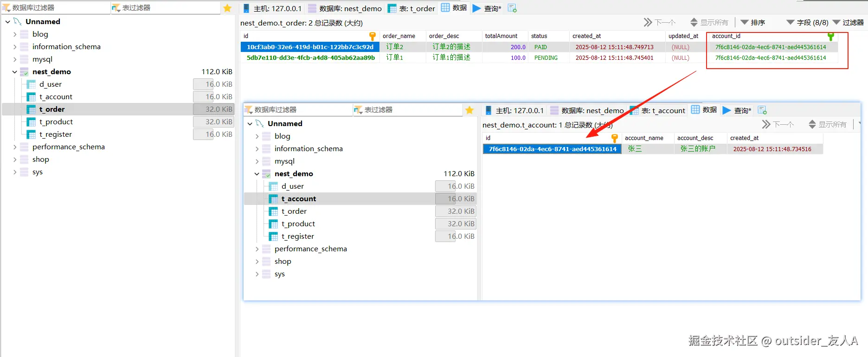This screenshot has width=868, height=357.
Task: Click the green foreign key icon on account_id column
Action: (831, 36)
